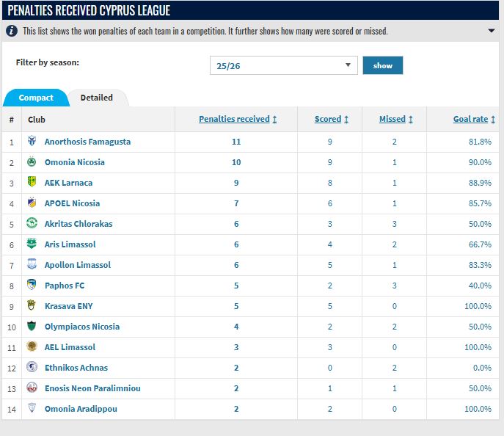
Task: Click the AEK Larnaca club crest icon
Action: tap(32, 183)
